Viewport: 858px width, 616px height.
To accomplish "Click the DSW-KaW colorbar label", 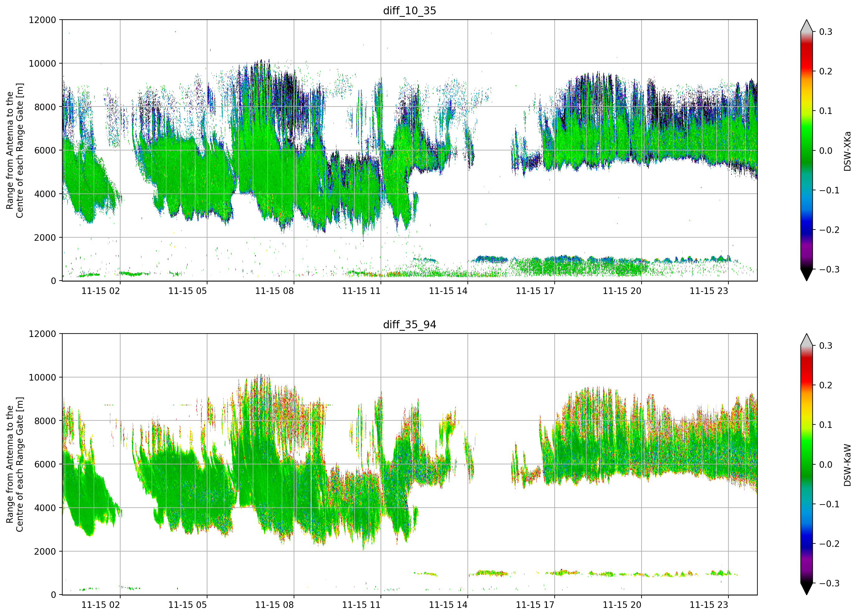I will point(847,465).
